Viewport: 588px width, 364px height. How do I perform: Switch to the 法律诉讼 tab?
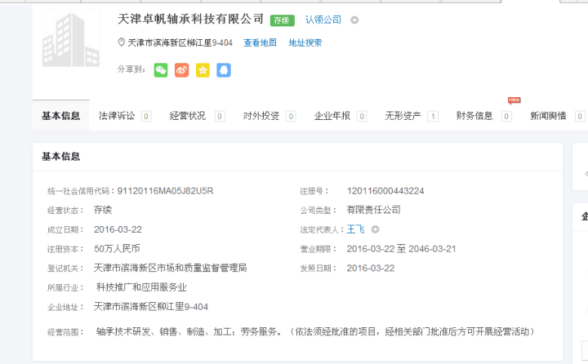(x=117, y=116)
